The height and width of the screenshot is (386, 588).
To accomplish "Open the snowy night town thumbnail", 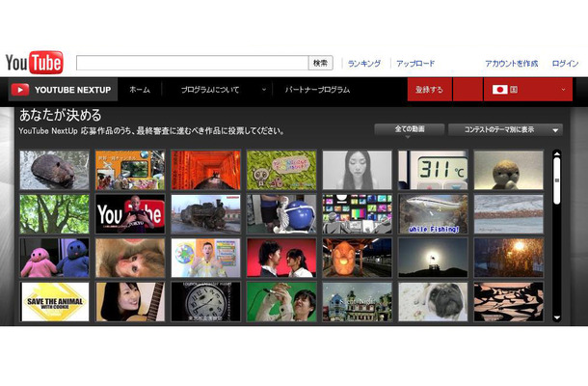I will (x=358, y=302).
